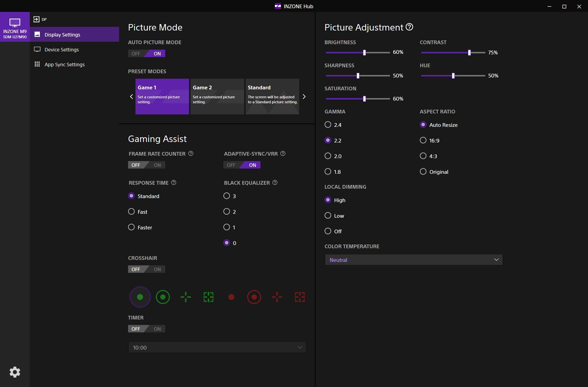
Task: Choose the red circled-dot crosshair icon
Action: [254, 297]
